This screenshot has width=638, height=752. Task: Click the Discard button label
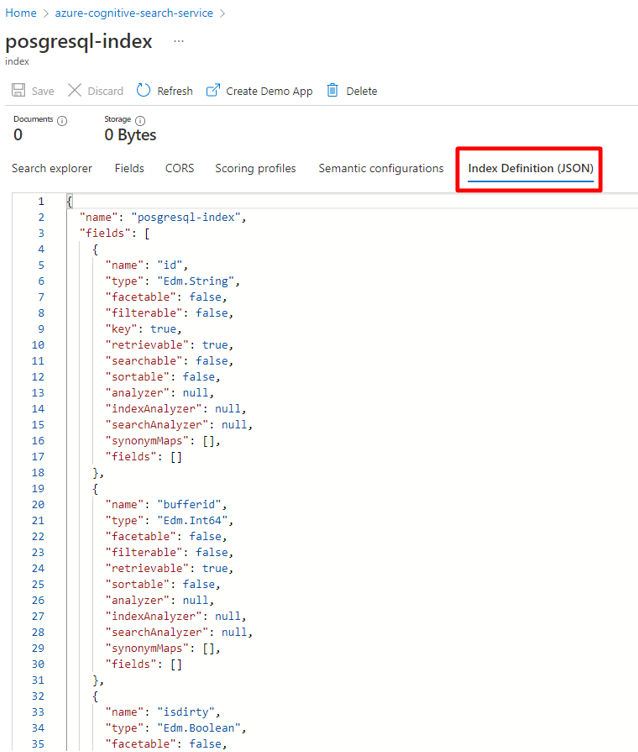coord(106,91)
